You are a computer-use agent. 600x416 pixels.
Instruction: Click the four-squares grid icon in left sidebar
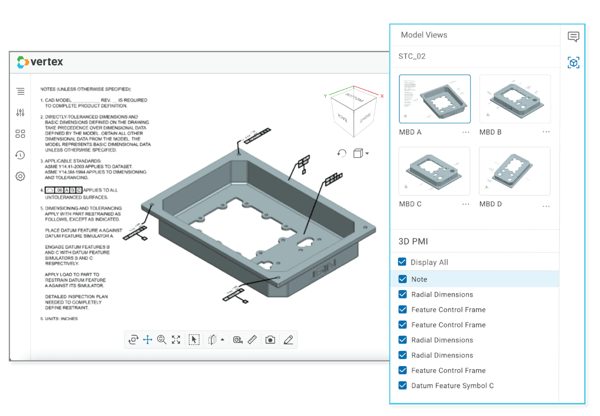(20, 134)
